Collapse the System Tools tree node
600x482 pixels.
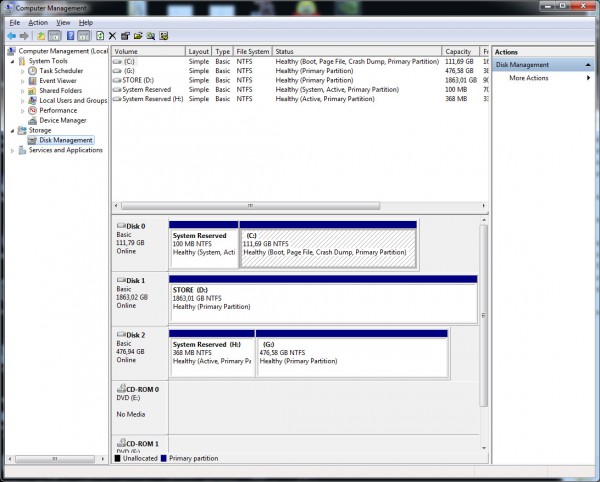click(12, 61)
